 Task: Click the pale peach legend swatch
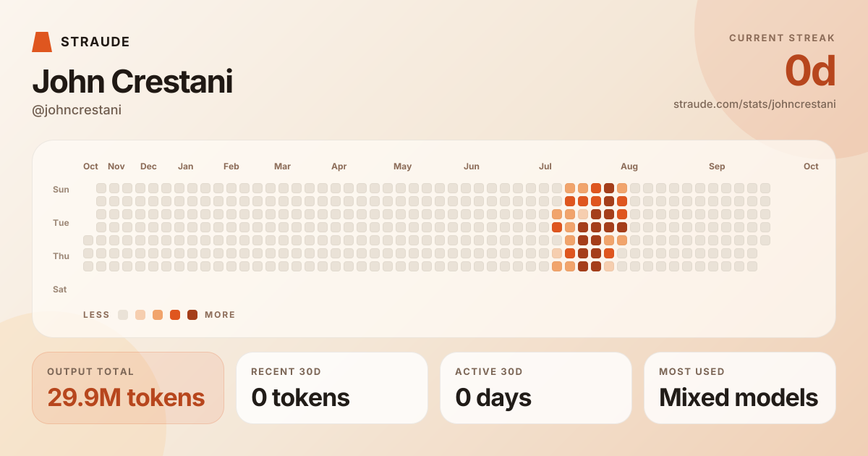click(140, 315)
